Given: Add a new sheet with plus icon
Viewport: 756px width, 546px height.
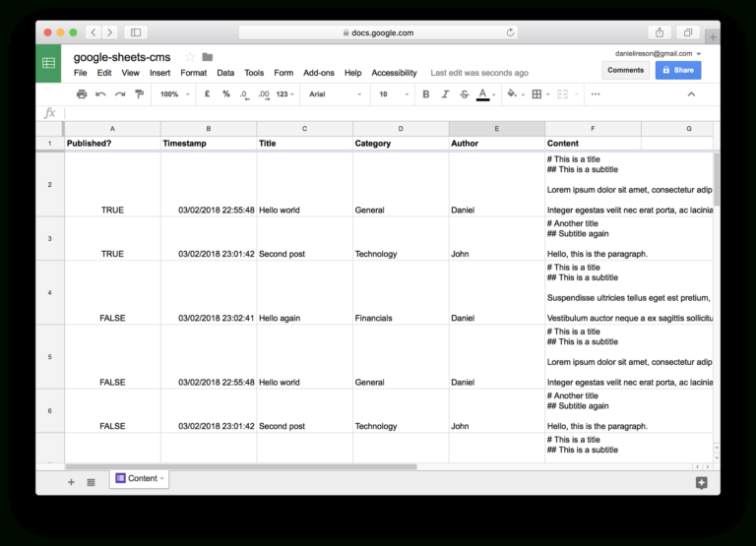Looking at the screenshot, I should tap(71, 482).
